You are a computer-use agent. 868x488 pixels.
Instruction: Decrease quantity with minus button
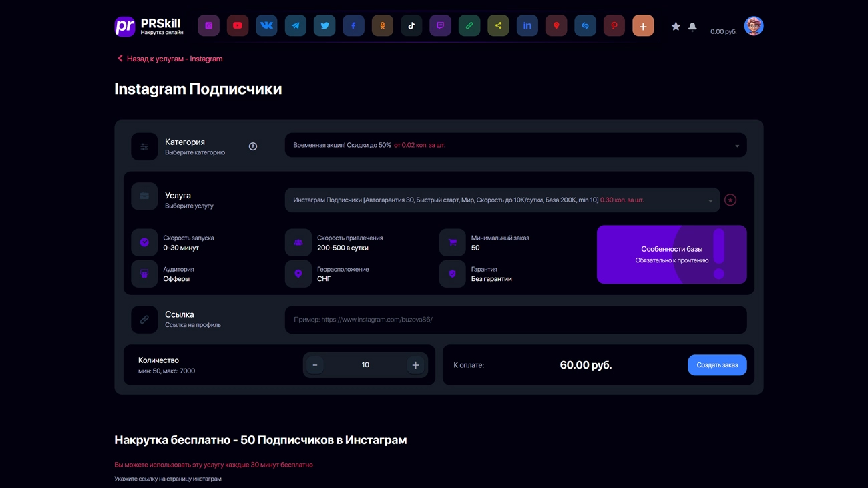[315, 365]
